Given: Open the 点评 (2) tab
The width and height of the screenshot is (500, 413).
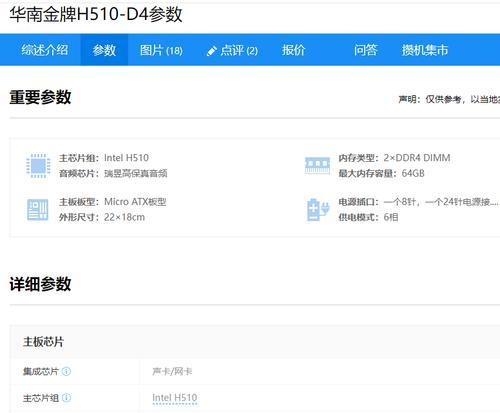Looking at the screenshot, I should tap(232, 50).
